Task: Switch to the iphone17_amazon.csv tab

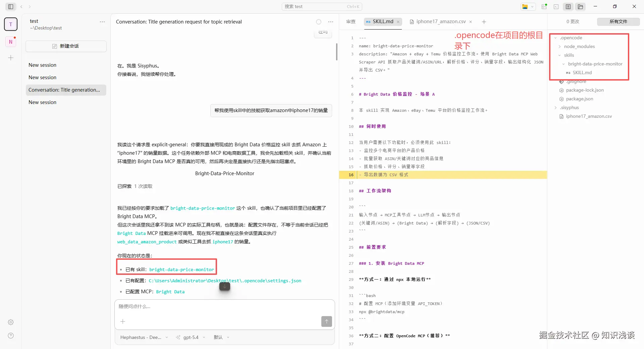Action: [441, 21]
